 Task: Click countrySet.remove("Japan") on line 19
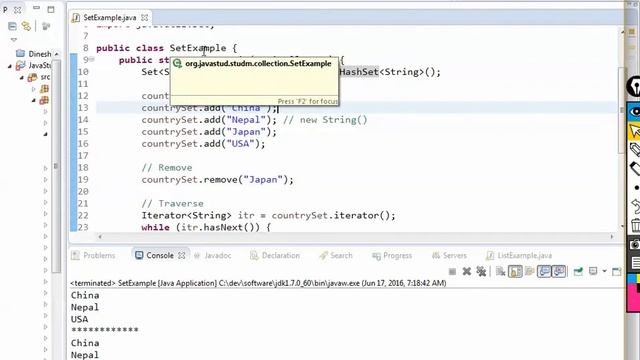click(218, 180)
